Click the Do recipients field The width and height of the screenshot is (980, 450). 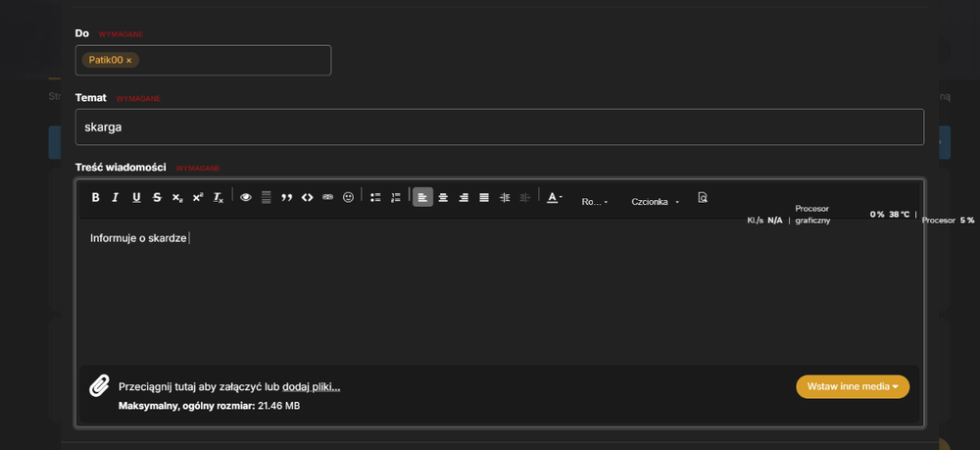pyautogui.click(x=203, y=60)
